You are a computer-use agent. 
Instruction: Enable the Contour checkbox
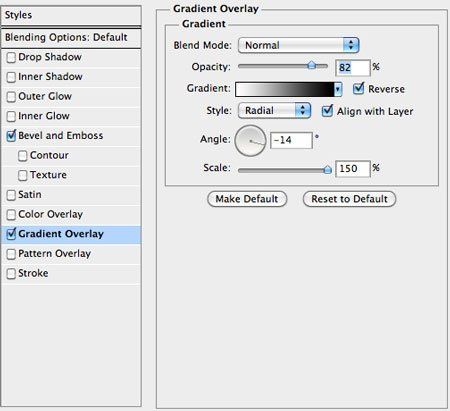pyautogui.click(x=23, y=156)
